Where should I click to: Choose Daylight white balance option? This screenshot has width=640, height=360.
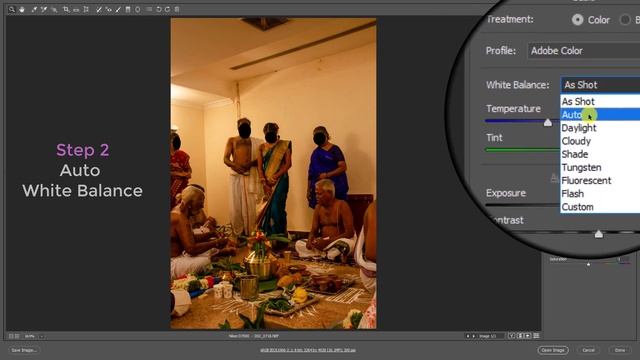[600, 128]
